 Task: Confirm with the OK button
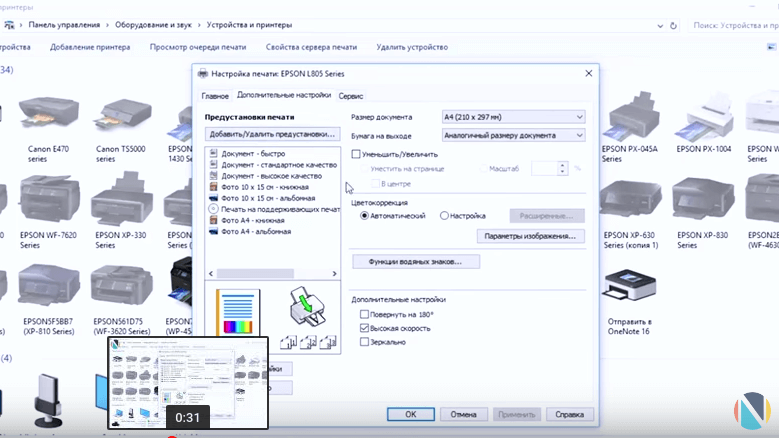pyautogui.click(x=410, y=414)
